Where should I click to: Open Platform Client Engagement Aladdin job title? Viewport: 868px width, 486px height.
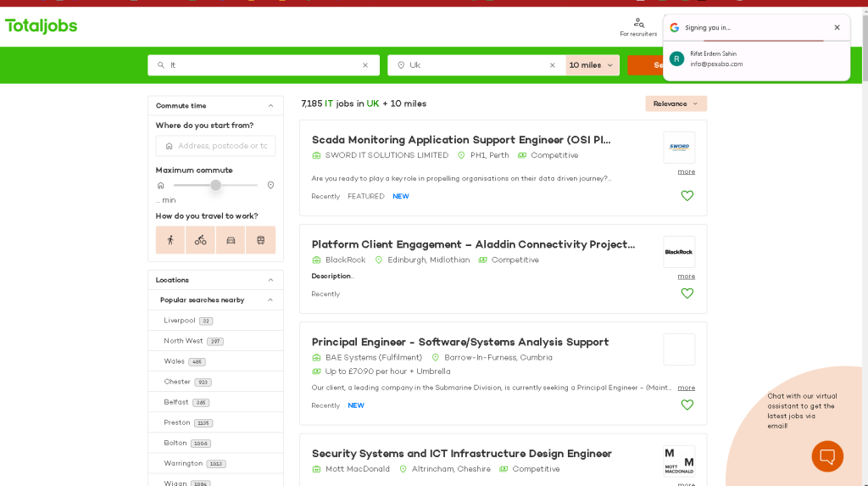(473, 244)
